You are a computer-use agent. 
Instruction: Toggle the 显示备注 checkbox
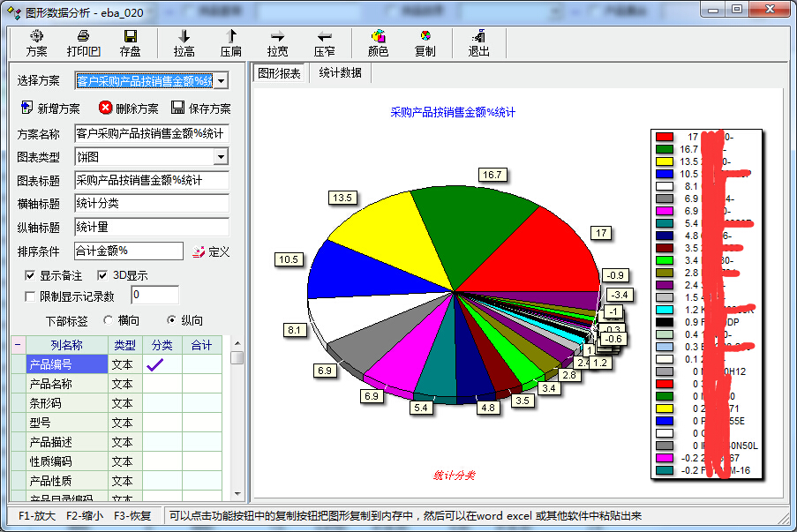click(31, 275)
